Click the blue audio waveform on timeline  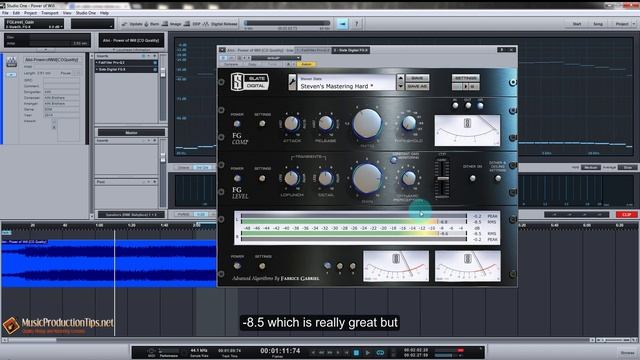point(109,263)
